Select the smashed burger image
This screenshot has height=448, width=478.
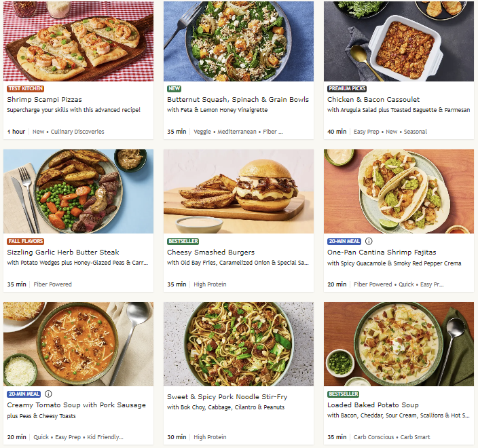pos(238,191)
